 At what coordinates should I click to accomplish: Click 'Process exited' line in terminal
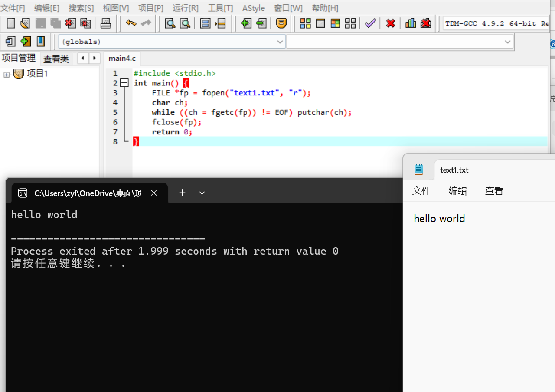coord(175,251)
